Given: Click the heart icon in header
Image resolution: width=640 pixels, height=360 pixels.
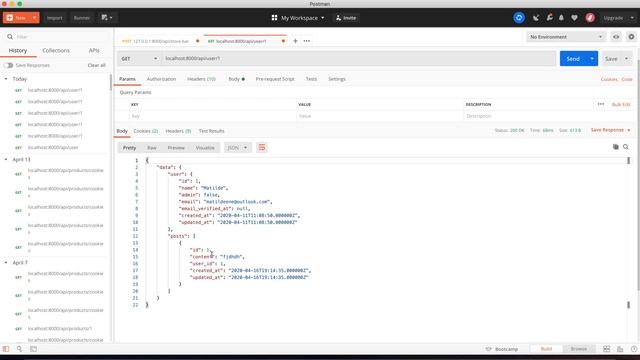Looking at the screenshot, I should (x=574, y=18).
